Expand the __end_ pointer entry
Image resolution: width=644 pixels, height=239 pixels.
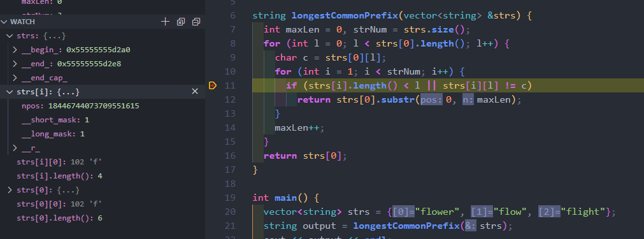pyautogui.click(x=15, y=64)
